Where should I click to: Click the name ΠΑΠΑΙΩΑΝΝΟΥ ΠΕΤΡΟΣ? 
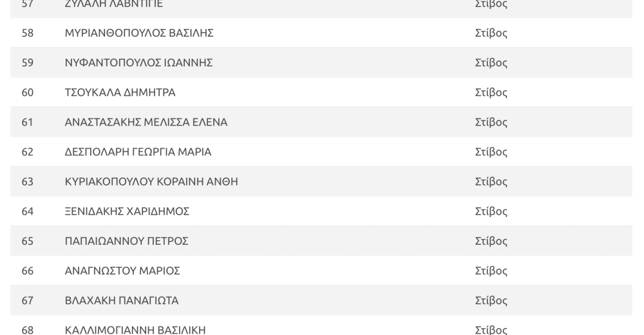(126, 241)
